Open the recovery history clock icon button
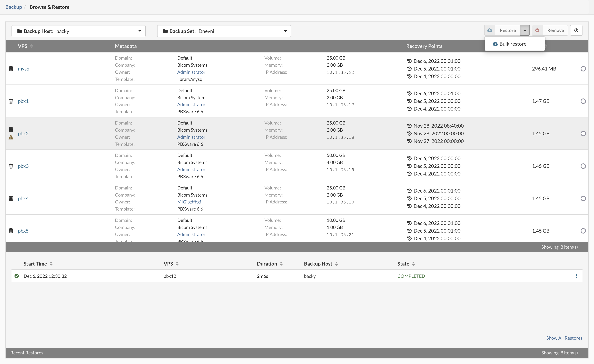 click(x=576, y=30)
